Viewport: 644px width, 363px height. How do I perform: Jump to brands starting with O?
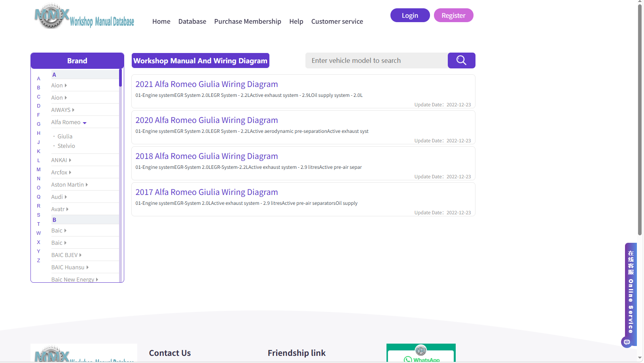click(x=39, y=188)
